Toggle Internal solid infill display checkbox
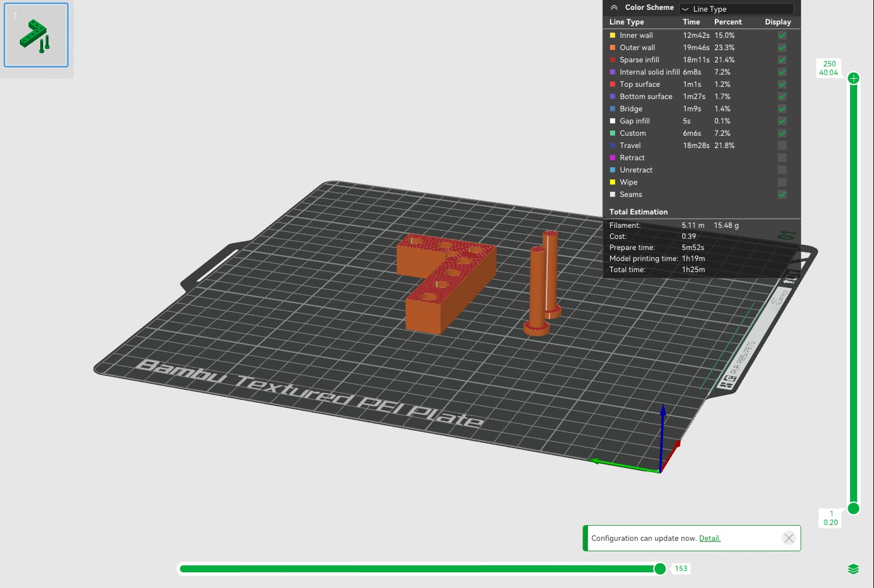The height and width of the screenshot is (588, 874). 782,72
